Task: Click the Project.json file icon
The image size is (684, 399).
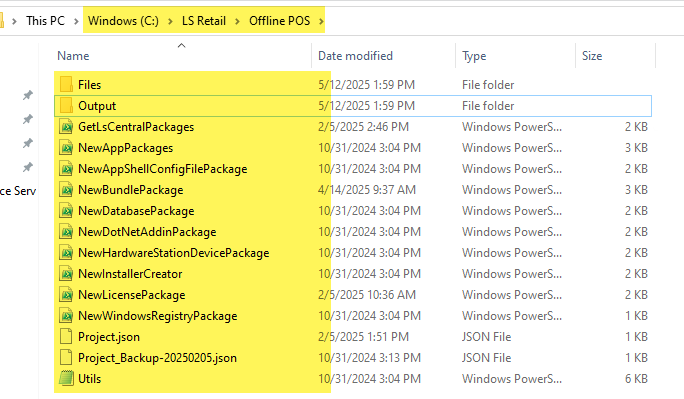Action: [x=66, y=337]
